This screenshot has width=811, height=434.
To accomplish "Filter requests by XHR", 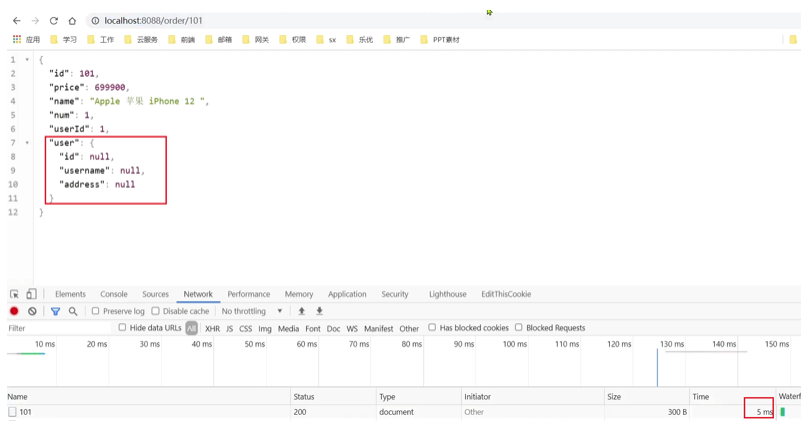I will 213,328.
